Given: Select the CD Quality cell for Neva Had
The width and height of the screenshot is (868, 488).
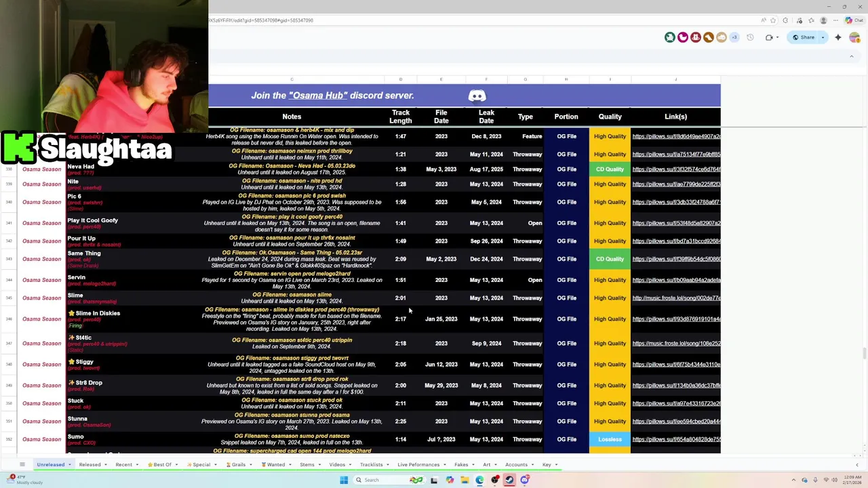Looking at the screenshot, I should [x=610, y=169].
